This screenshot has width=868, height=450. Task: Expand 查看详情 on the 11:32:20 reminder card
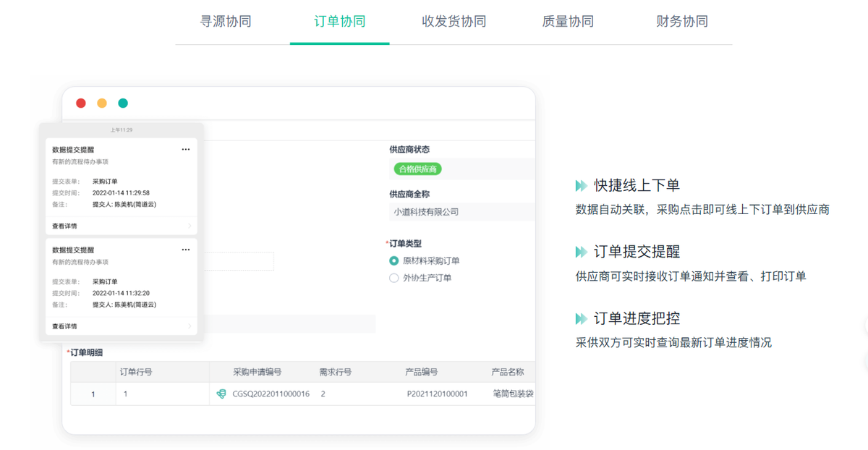tap(121, 326)
